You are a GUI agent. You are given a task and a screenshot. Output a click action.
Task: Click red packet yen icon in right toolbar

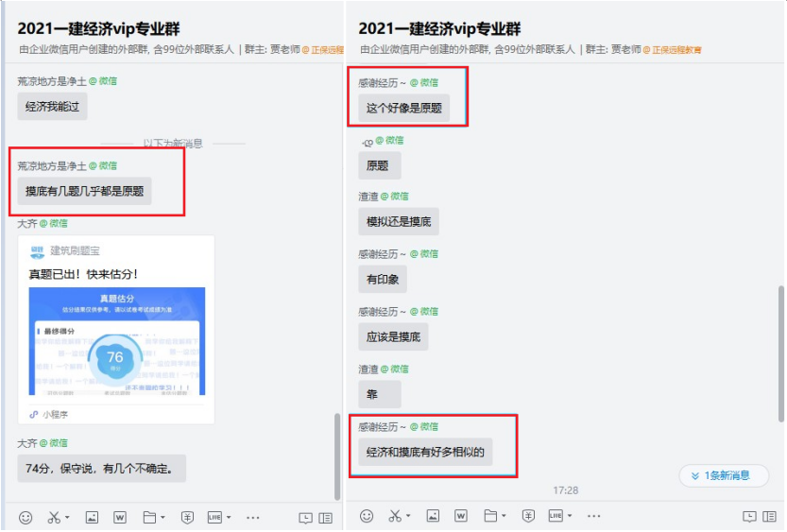[x=528, y=516]
